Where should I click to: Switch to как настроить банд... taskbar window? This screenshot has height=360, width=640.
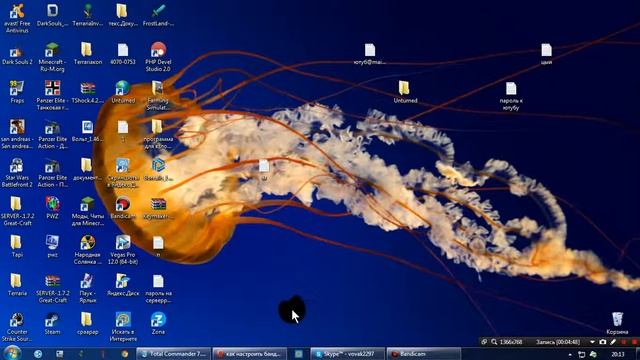[x=249, y=354]
